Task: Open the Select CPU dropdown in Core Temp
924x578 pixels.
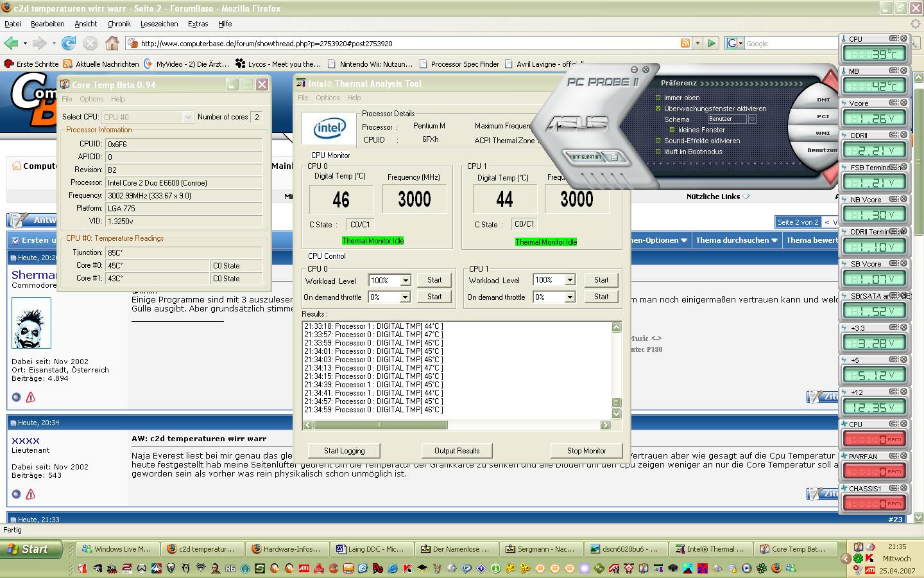Action: click(187, 117)
